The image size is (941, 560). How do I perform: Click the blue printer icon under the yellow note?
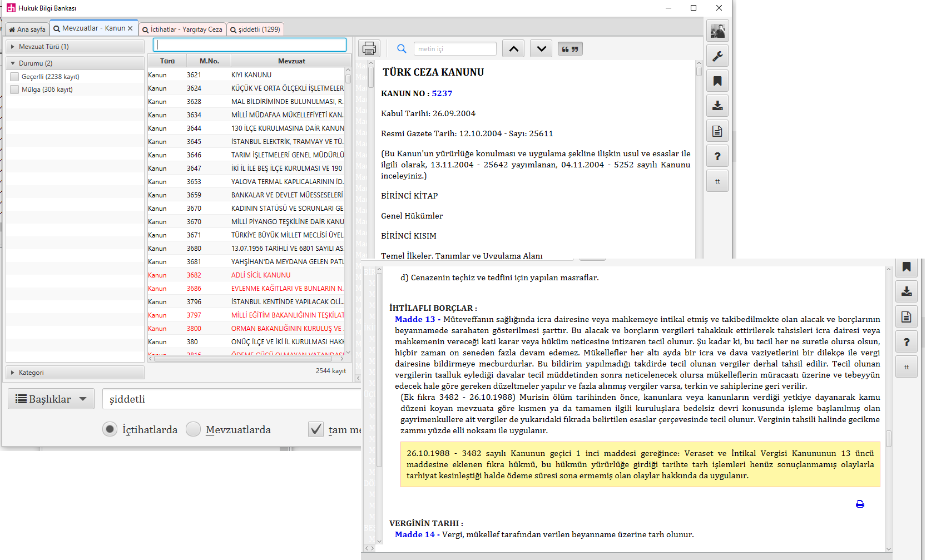[860, 504]
